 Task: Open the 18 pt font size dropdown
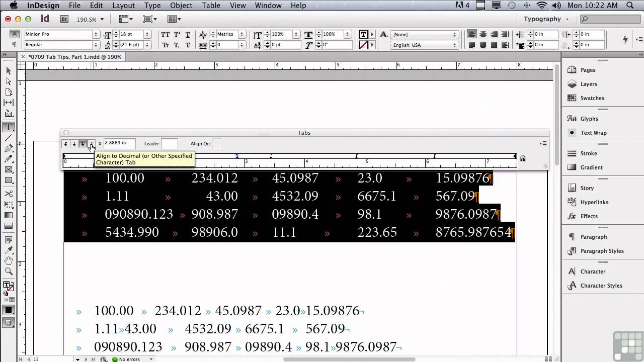147,34
